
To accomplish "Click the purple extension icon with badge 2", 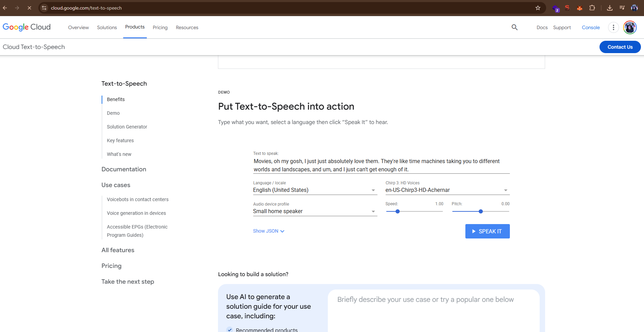I will 556,8.
